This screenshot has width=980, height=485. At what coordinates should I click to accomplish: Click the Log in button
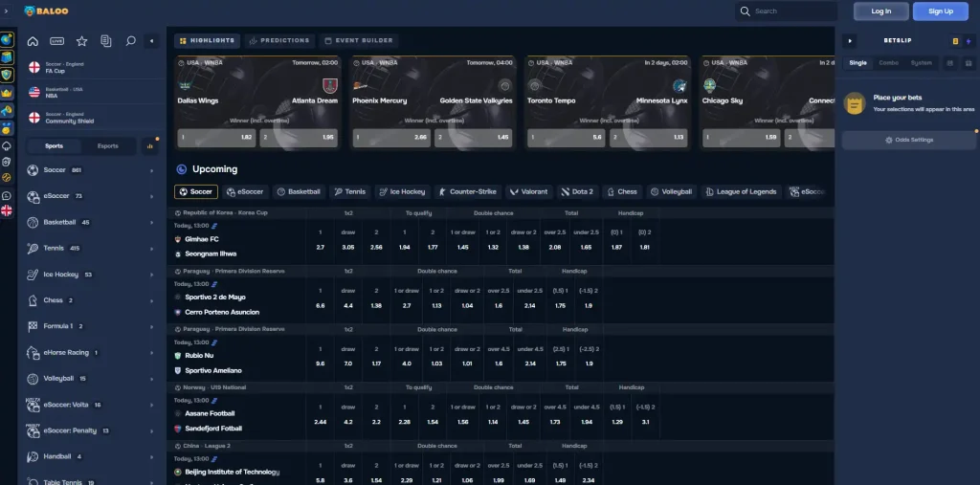pos(881,11)
